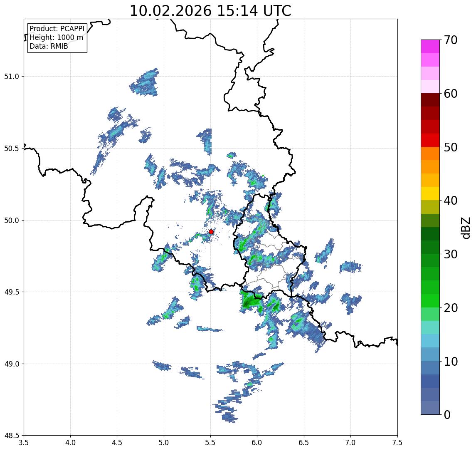The image size is (476, 451).
Task: Click the longitude axis label 6.5
Action: click(x=304, y=442)
